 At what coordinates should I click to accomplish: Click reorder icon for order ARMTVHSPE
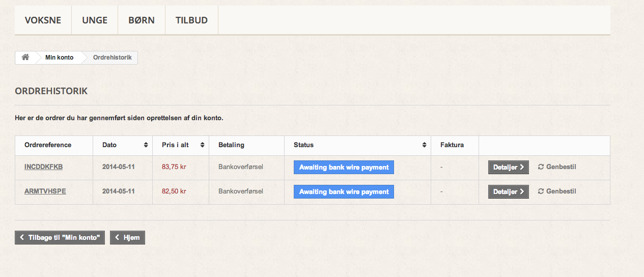(x=541, y=191)
